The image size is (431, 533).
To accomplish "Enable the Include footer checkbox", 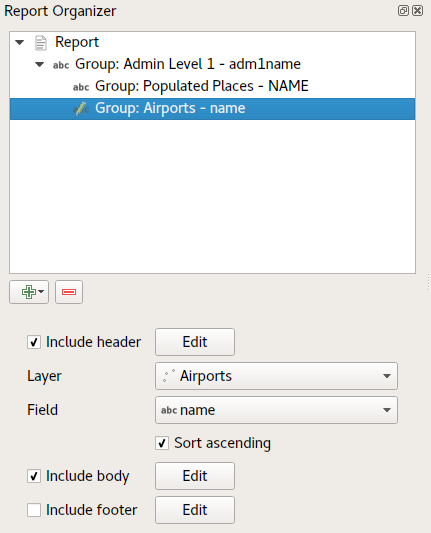I will (34, 510).
